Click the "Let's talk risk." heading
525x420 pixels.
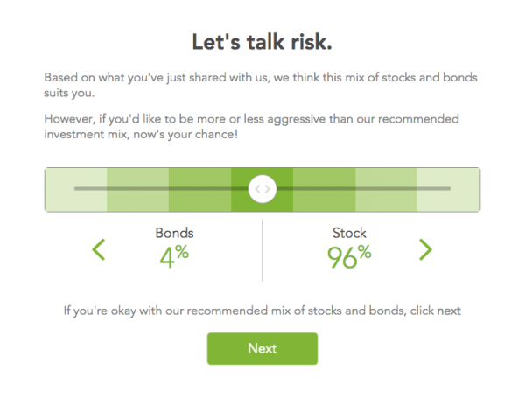262,41
